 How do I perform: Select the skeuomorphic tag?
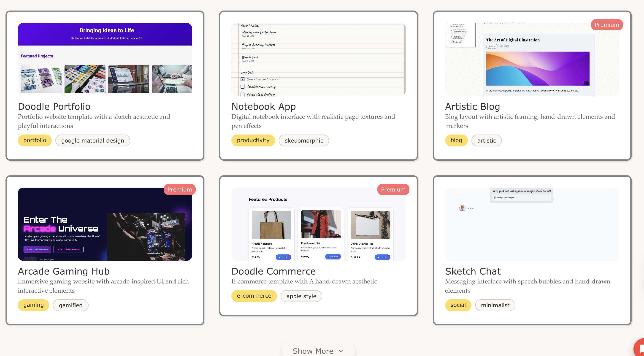click(x=303, y=140)
